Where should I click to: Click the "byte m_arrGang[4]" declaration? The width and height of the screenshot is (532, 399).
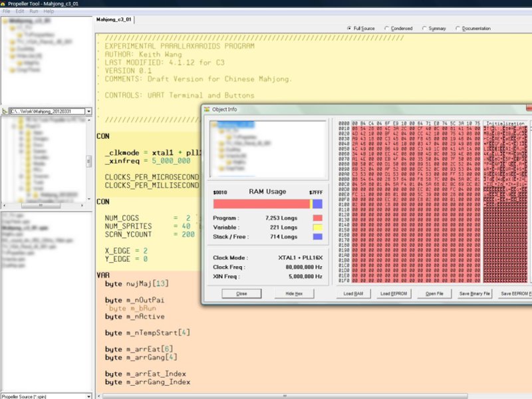pos(141,357)
